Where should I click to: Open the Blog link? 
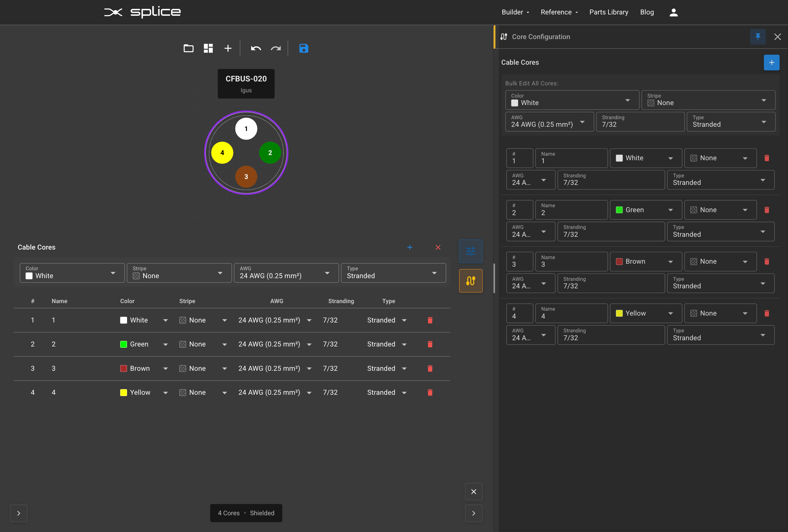coord(646,12)
